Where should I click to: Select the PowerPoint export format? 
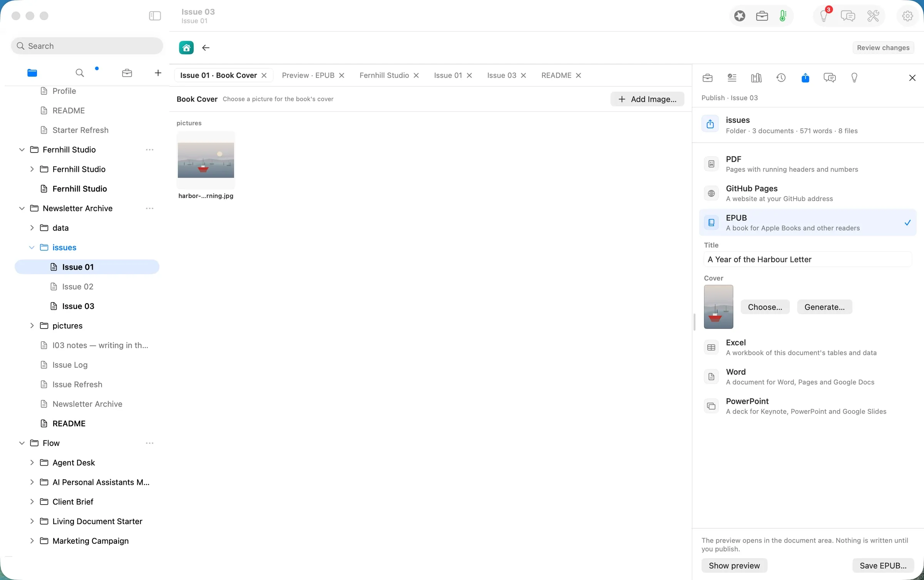(808, 406)
